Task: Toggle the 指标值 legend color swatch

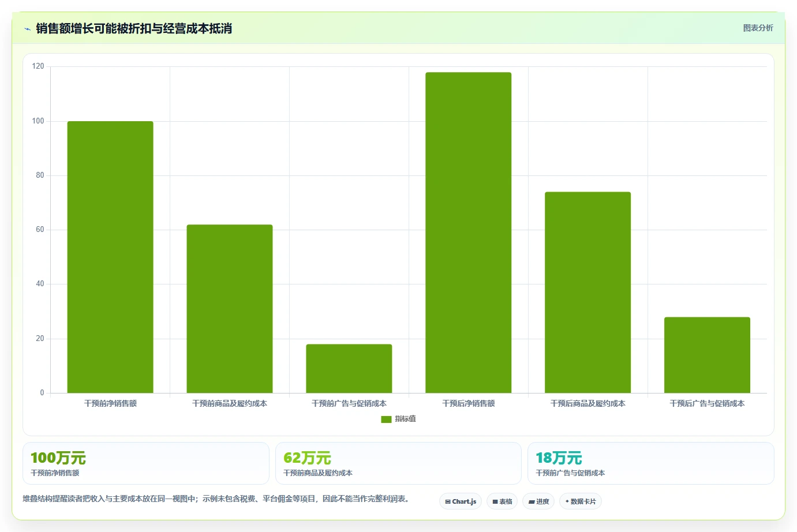Action: pyautogui.click(x=386, y=419)
